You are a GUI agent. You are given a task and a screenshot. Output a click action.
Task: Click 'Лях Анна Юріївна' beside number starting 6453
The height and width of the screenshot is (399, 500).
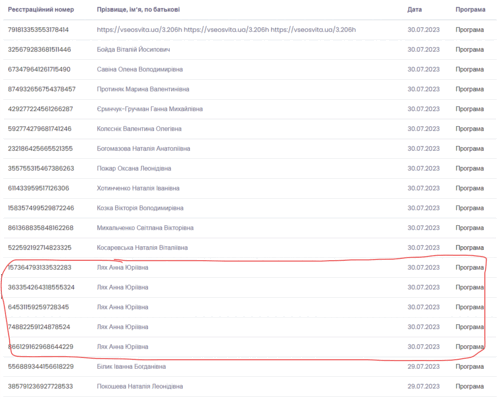pos(122,307)
